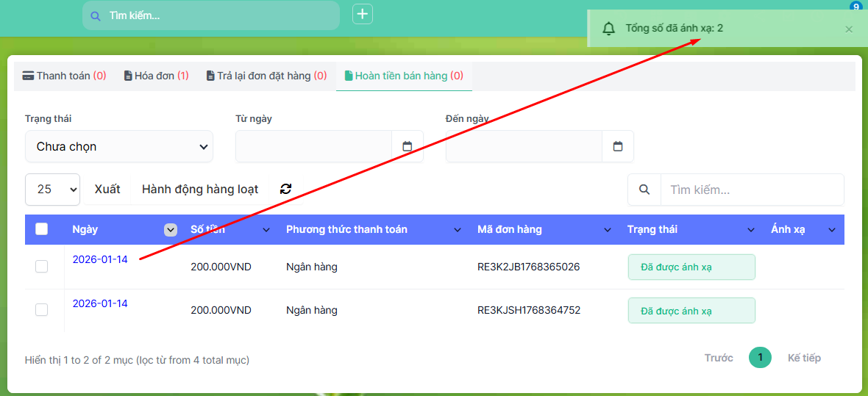Click the plus icon beside search bar
Screen dimensions: 868x396
tap(363, 14)
